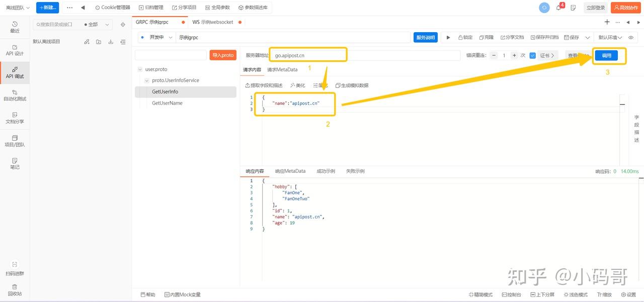This screenshot has width=644, height=302.
Task: Click the blue 调用 invoke button
Action: pos(606,55)
